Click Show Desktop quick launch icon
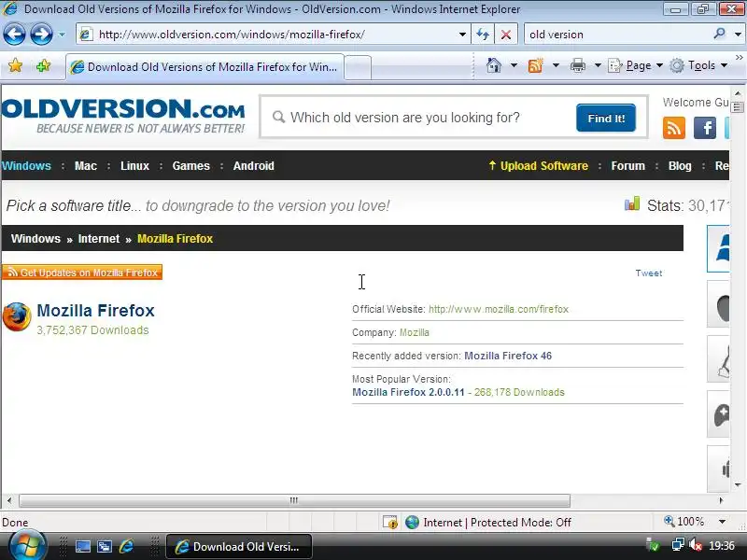747x560 pixels. 83,547
